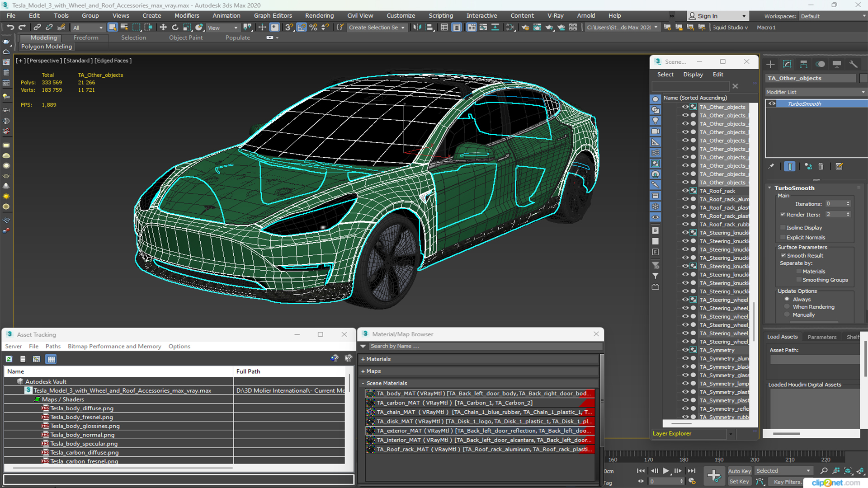The width and height of the screenshot is (868, 488).
Task: Click the Polygon Modeling panel button
Action: coord(46,47)
